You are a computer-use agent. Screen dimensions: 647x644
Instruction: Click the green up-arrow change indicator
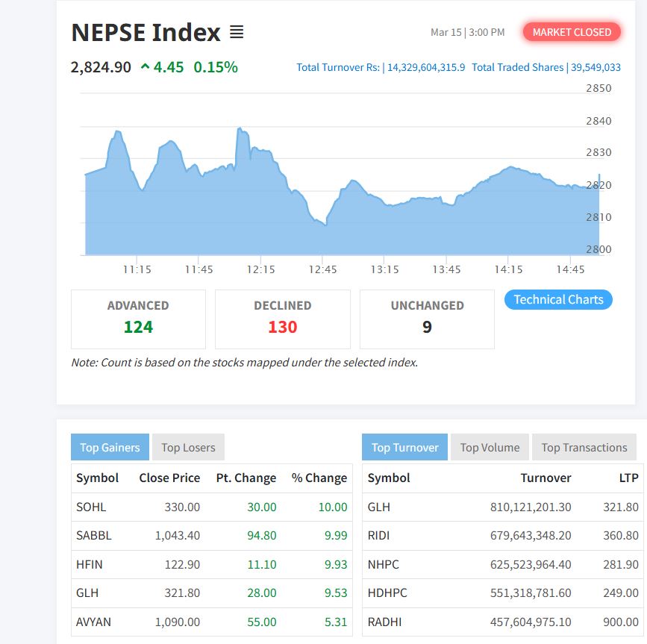coord(145,67)
